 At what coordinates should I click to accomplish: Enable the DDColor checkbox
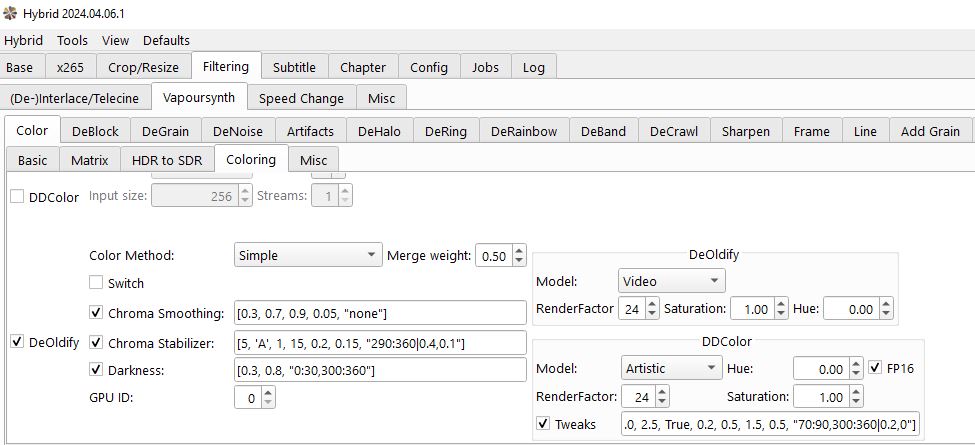(17, 197)
